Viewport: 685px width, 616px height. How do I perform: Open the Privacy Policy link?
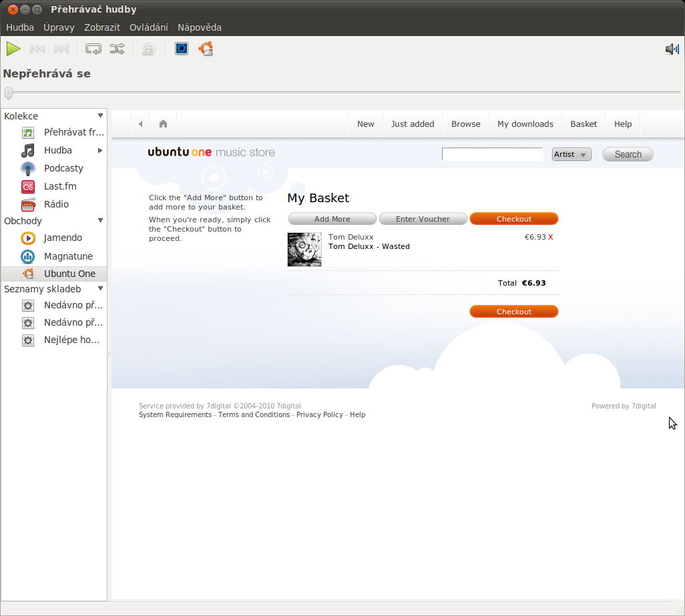tap(319, 414)
